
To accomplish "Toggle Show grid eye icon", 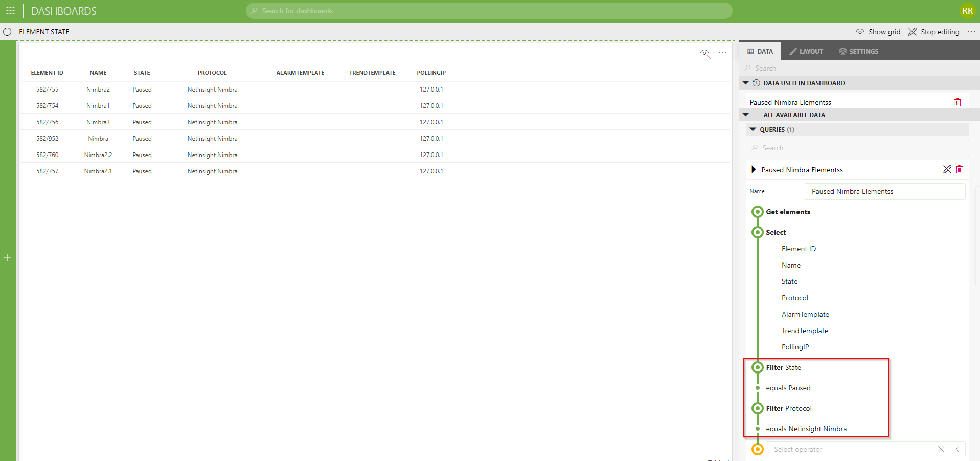I will pyautogui.click(x=860, y=32).
